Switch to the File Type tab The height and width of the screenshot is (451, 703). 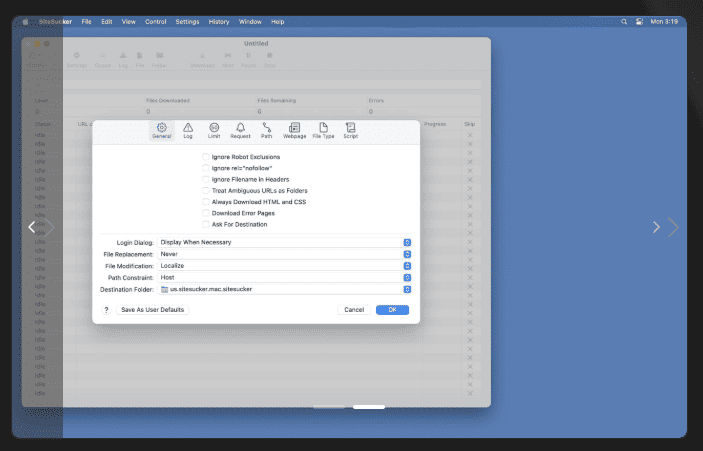(x=323, y=130)
